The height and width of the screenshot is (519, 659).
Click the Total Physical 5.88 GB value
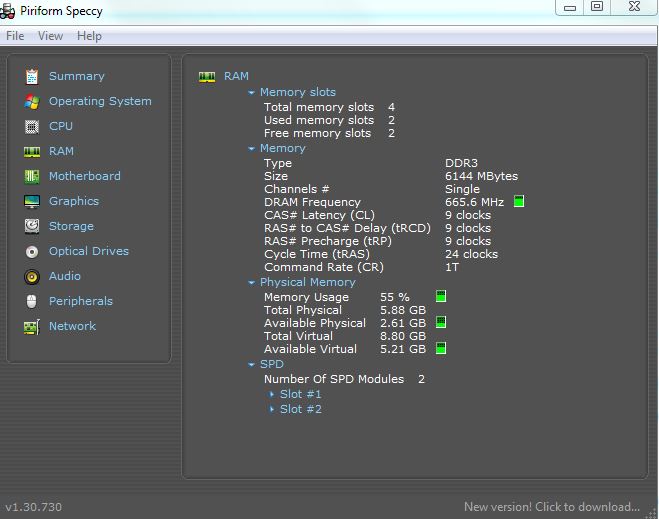tap(403, 310)
